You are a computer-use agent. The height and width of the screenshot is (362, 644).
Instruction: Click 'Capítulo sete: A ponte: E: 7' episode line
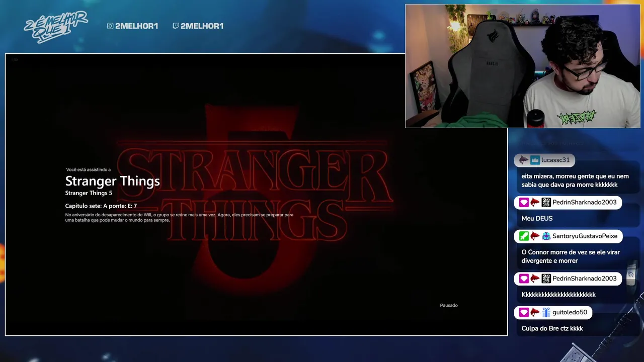coord(101,206)
